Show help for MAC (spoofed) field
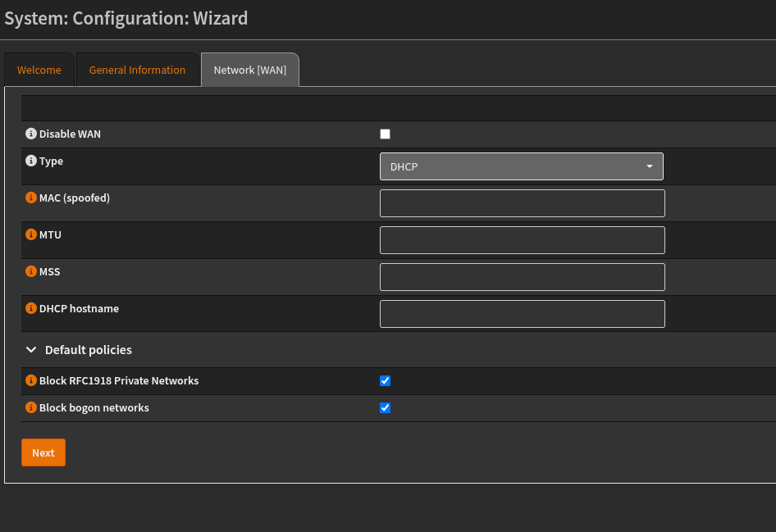776x532 pixels. (31, 198)
